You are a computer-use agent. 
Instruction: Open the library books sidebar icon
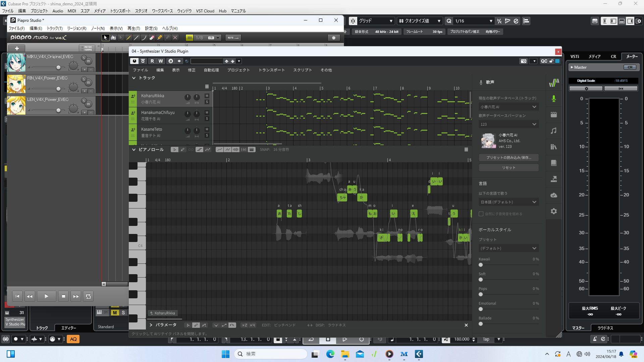[x=554, y=147]
